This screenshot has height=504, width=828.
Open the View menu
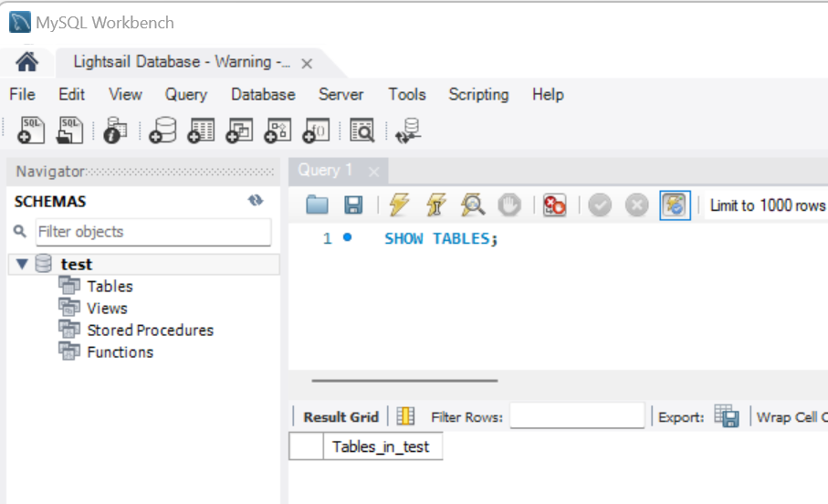click(x=125, y=95)
